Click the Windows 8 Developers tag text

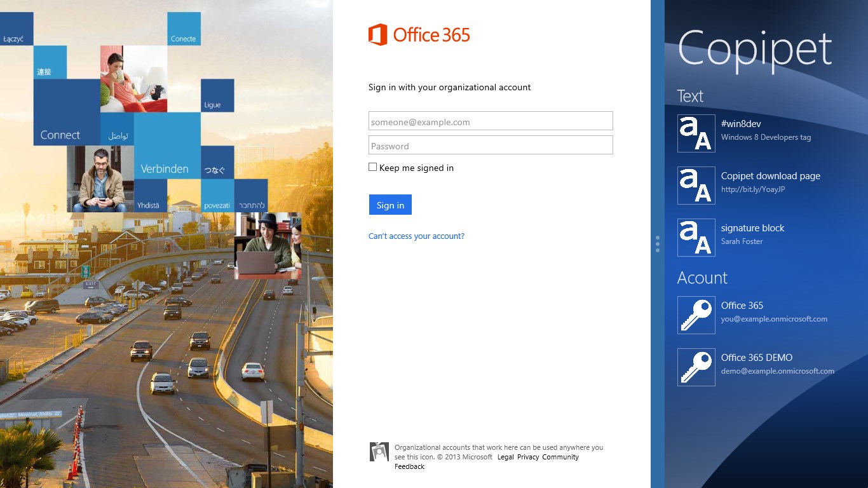(x=766, y=137)
